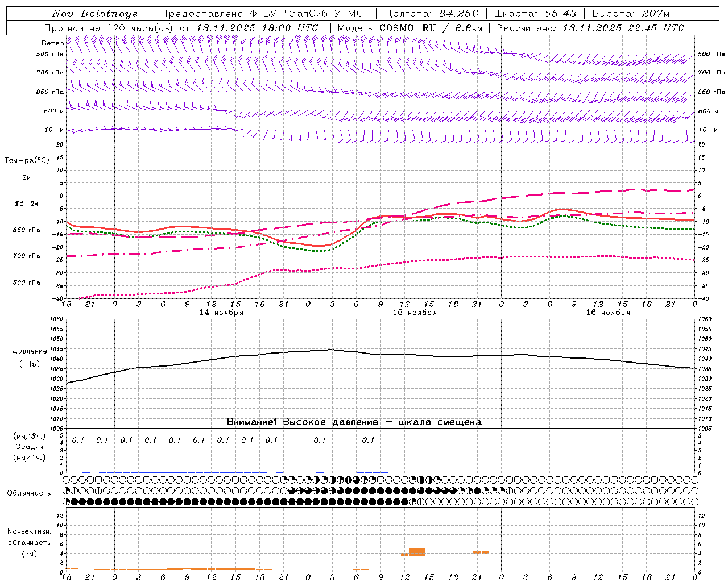The image size is (728, 582).
Task: Click the '(мм/1ч.)' precipitation unit label
Action: coord(30,457)
